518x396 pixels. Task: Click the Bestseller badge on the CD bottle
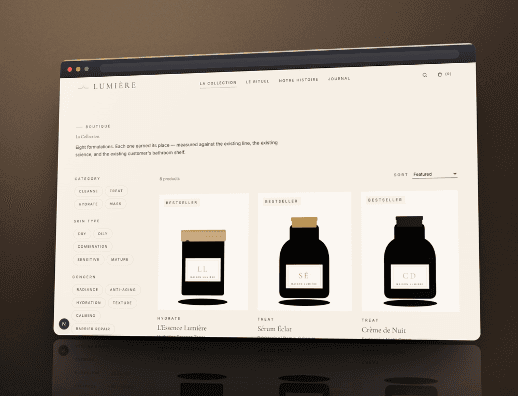coord(385,200)
